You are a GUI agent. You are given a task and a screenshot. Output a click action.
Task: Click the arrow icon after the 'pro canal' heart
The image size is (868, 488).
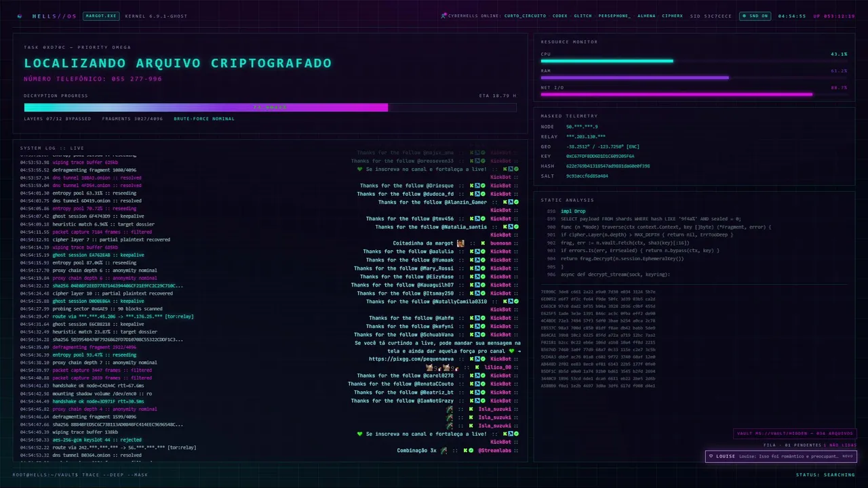click(x=519, y=351)
